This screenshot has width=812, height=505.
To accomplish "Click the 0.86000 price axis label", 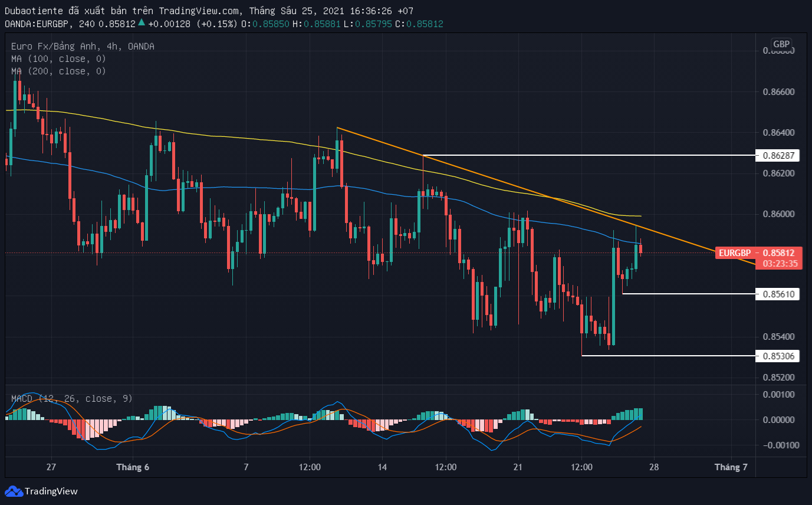I will 779,214.
